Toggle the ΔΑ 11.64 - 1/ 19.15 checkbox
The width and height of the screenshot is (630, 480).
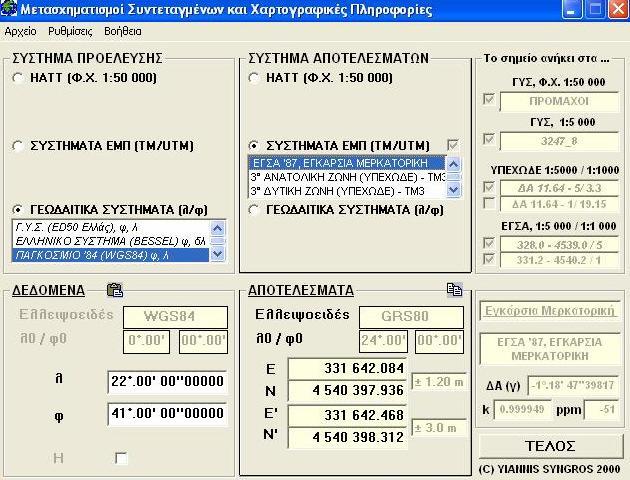pyautogui.click(x=489, y=203)
